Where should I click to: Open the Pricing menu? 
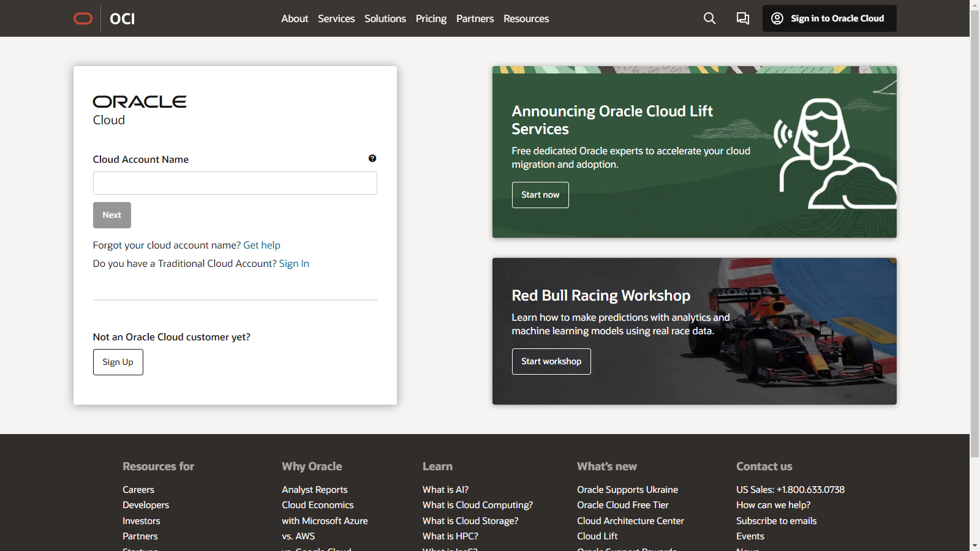[431, 18]
